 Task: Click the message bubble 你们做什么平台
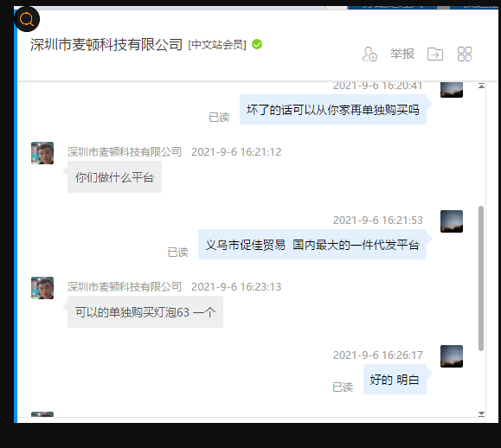pos(114,177)
